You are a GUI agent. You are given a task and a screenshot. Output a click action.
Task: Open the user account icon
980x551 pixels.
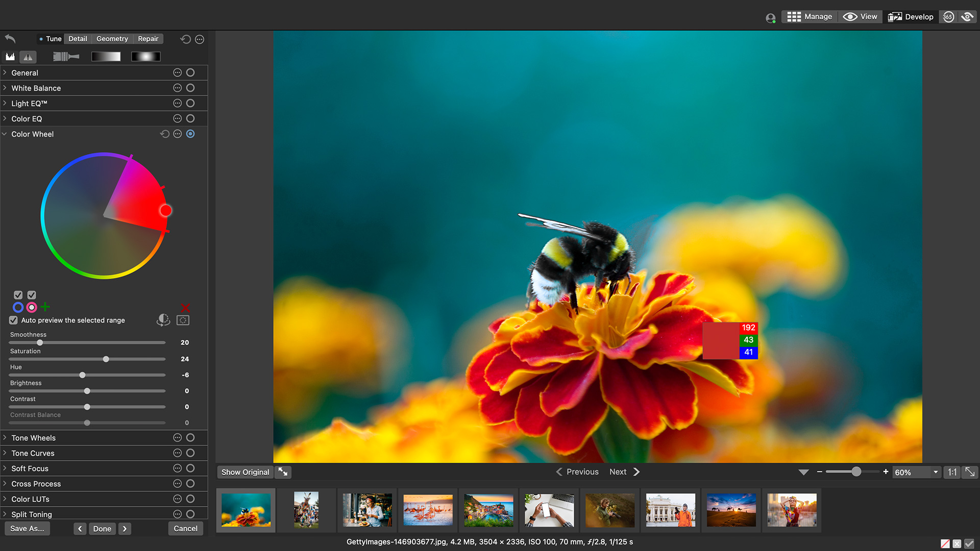(771, 18)
